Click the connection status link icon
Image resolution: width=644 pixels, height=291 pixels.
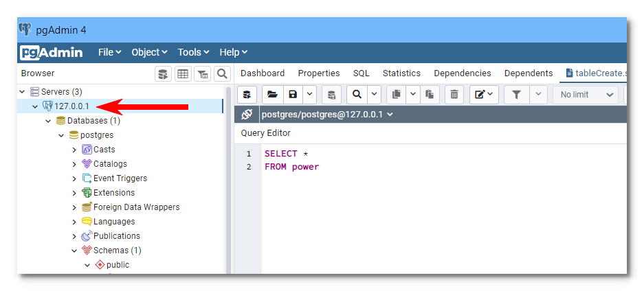pyautogui.click(x=247, y=115)
